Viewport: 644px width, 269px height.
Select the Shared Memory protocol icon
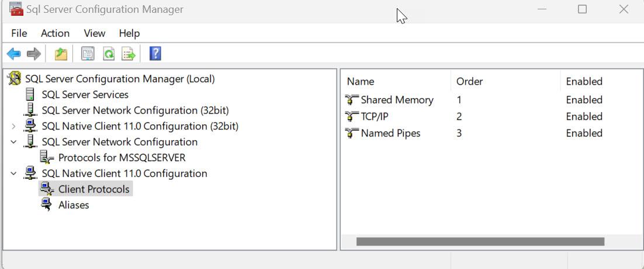click(x=352, y=100)
